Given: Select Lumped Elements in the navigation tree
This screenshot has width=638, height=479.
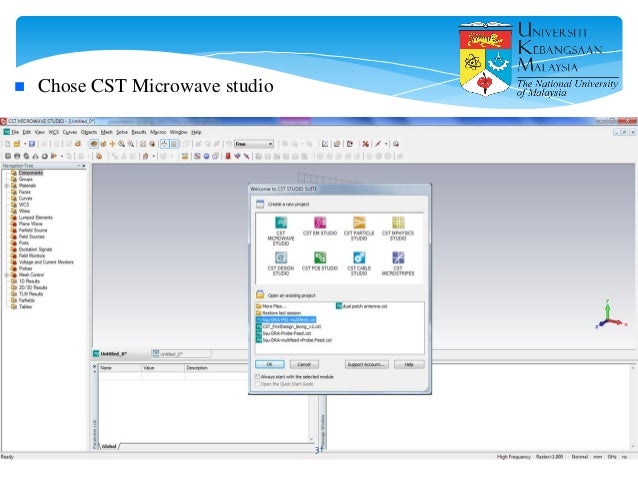Looking at the screenshot, I should pyautogui.click(x=35, y=217).
